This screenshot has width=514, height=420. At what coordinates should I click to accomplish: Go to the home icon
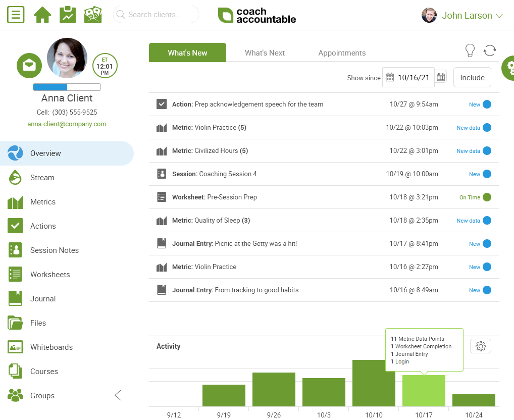click(42, 15)
